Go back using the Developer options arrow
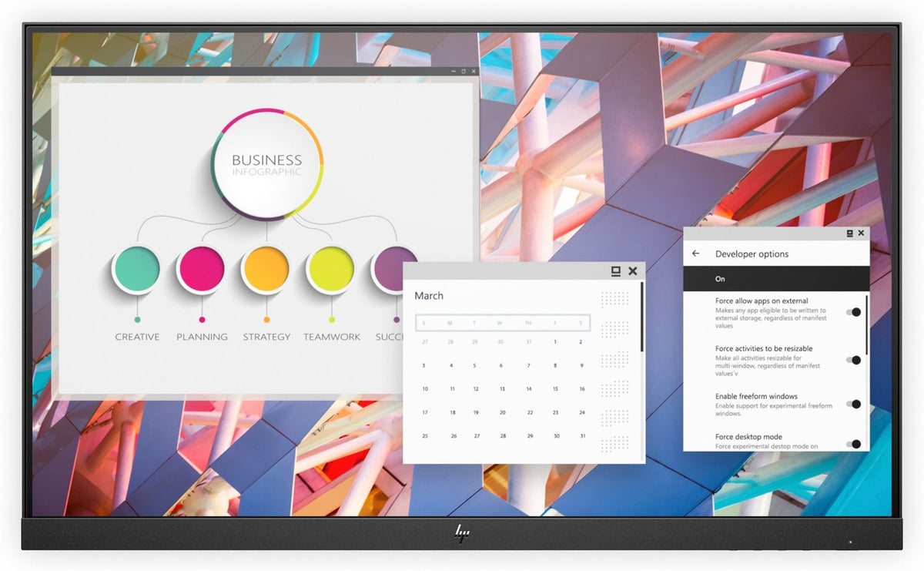 [x=696, y=254]
